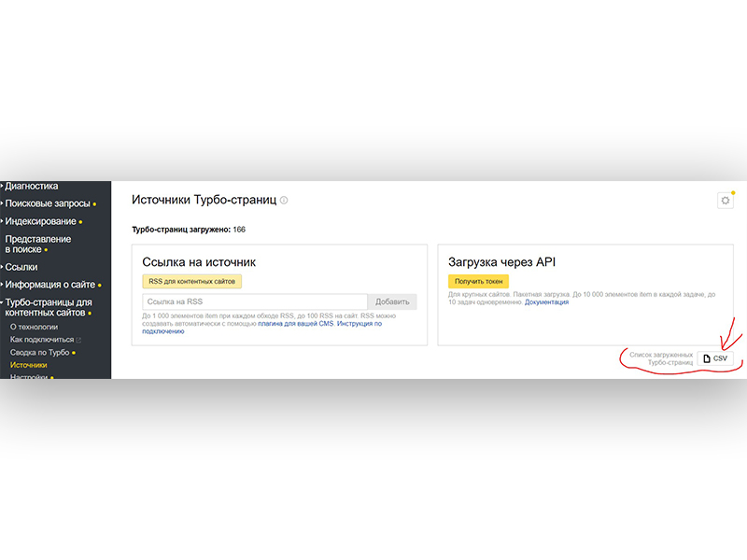Expand the Поисковые запросы section
This screenshot has height=560, width=747.
(x=48, y=203)
